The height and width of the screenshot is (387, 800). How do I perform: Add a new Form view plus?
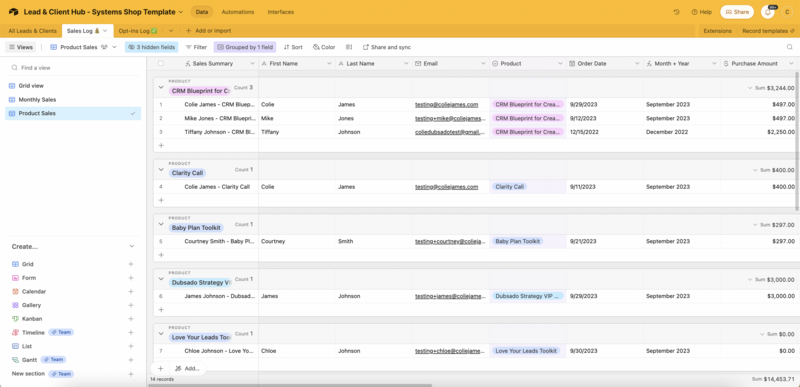(x=131, y=278)
